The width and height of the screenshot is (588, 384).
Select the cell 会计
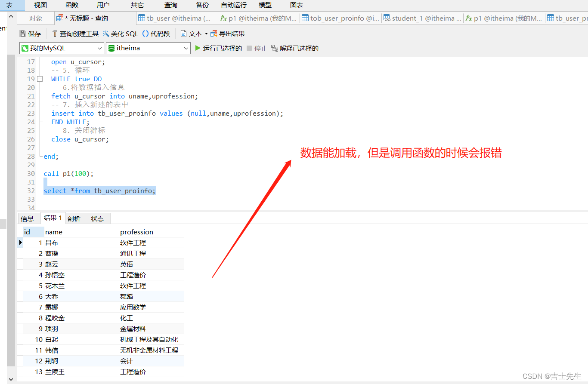point(152,361)
